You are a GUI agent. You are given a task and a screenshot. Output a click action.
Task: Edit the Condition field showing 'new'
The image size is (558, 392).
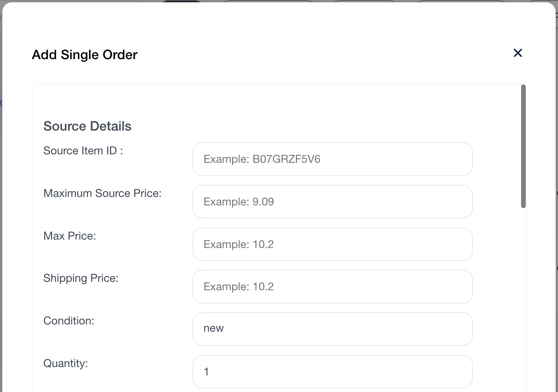pyautogui.click(x=332, y=329)
